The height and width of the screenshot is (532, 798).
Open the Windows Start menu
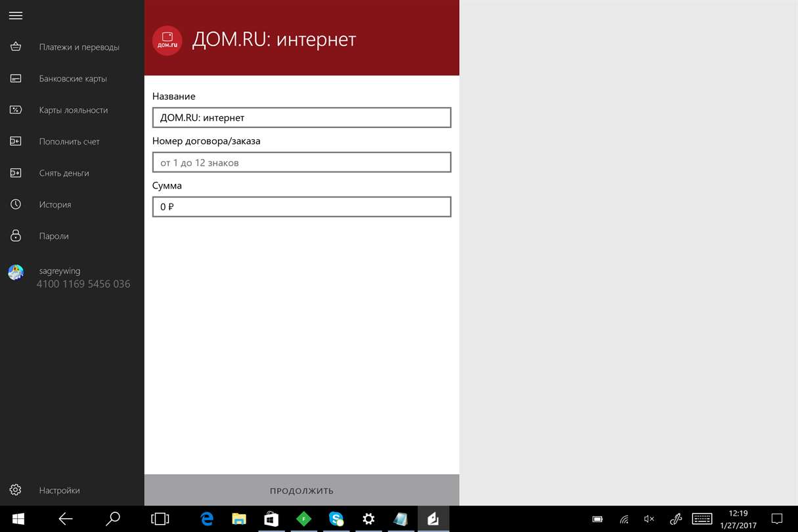click(18, 519)
